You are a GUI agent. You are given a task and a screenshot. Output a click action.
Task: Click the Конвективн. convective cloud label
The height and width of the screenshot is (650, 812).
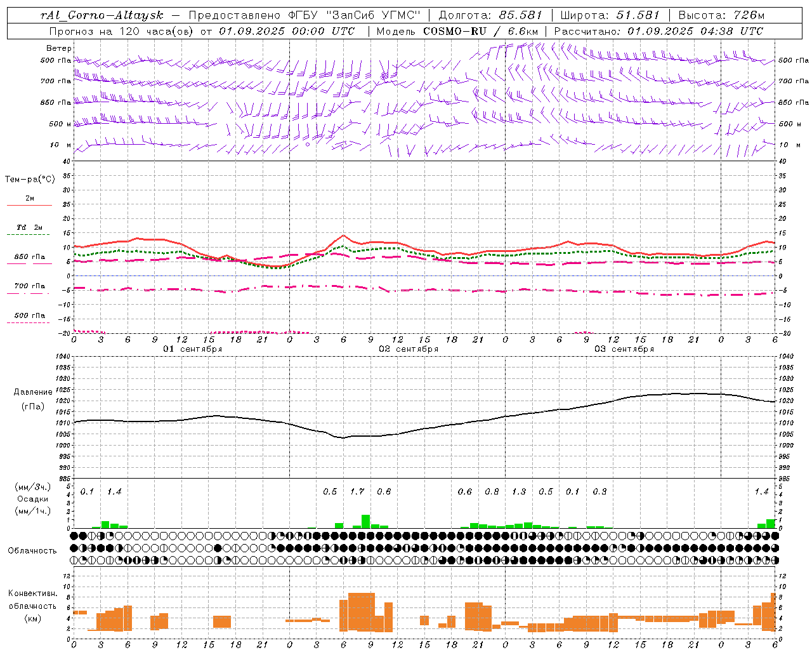(x=32, y=594)
